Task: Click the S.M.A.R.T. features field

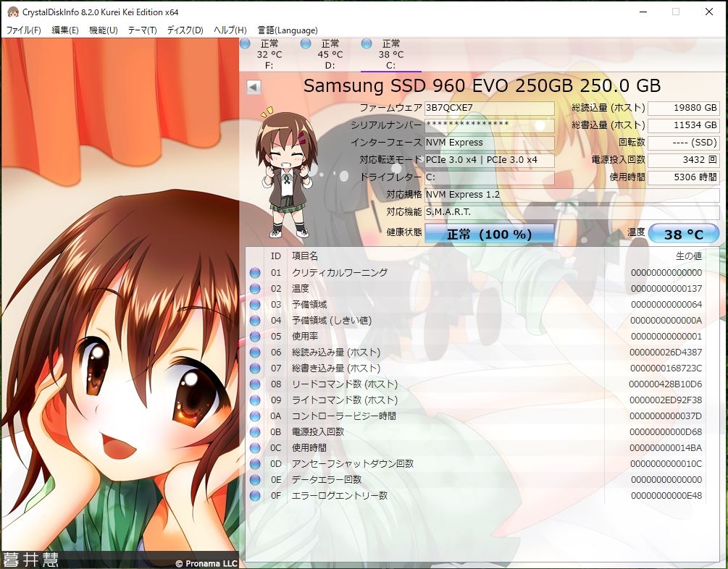Action: pos(572,212)
